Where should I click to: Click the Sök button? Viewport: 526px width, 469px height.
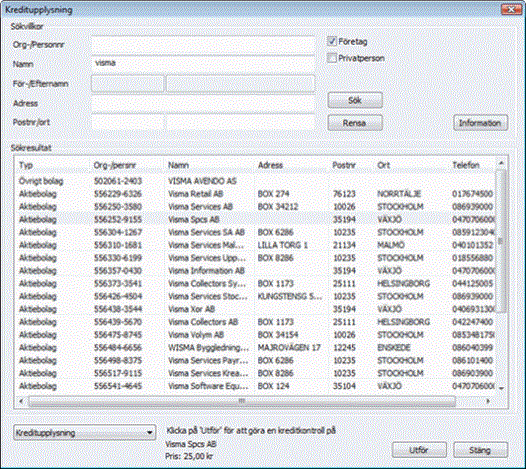[x=355, y=100]
